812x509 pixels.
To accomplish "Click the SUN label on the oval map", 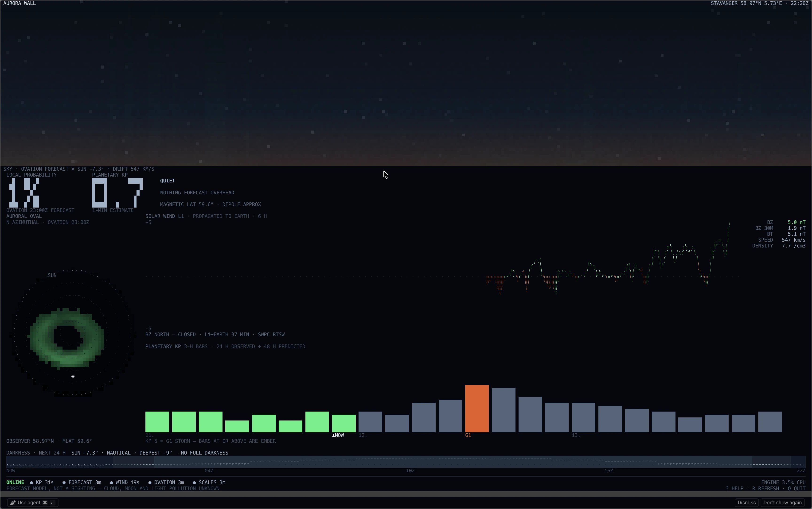I will [52, 275].
